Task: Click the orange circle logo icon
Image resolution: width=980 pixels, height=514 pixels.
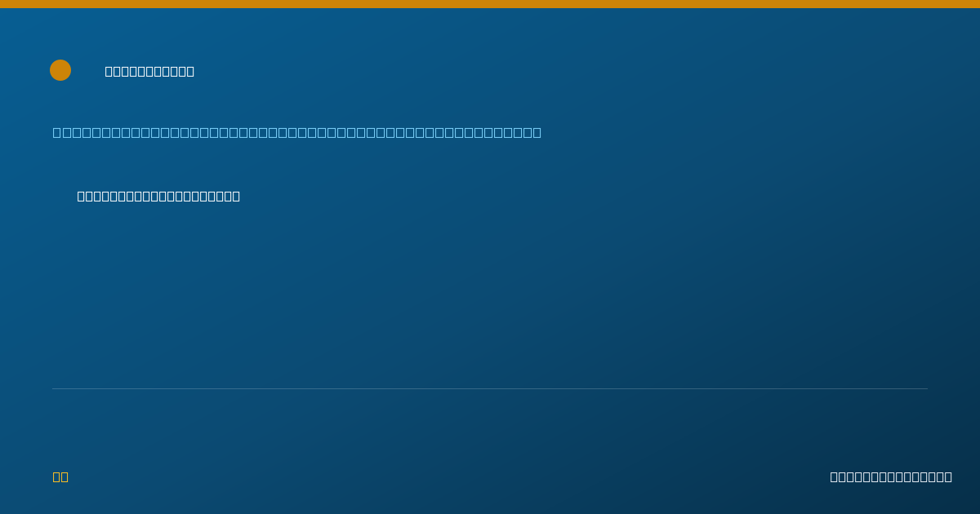Action: coord(60,70)
